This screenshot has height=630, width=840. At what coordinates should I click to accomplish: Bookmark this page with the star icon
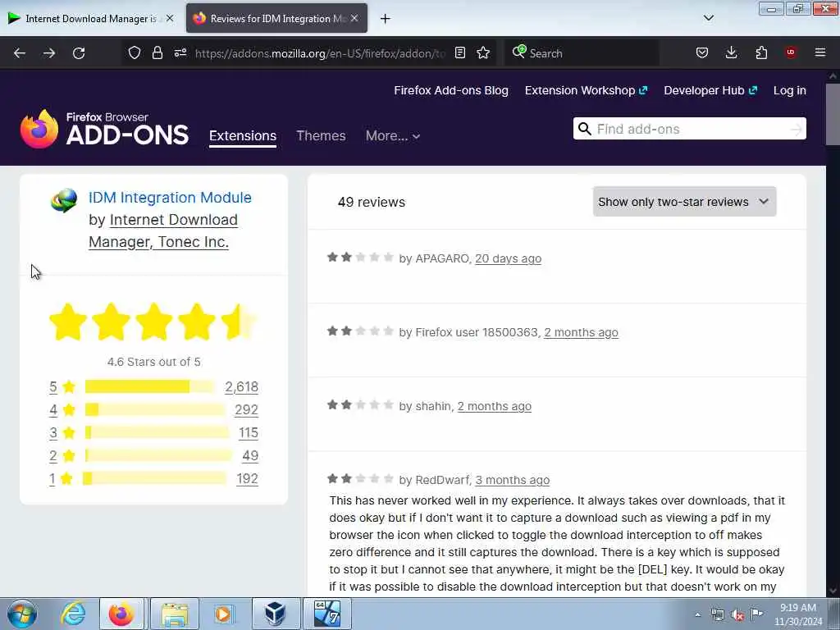pos(483,53)
